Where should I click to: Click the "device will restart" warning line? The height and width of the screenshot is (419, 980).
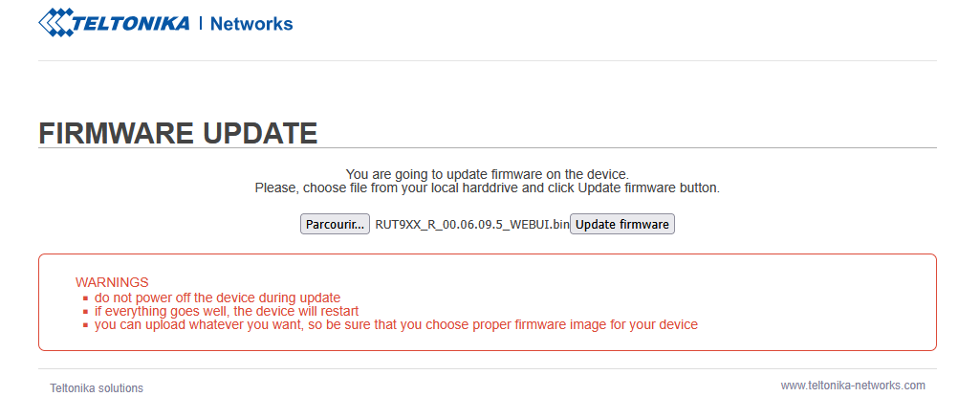(227, 311)
